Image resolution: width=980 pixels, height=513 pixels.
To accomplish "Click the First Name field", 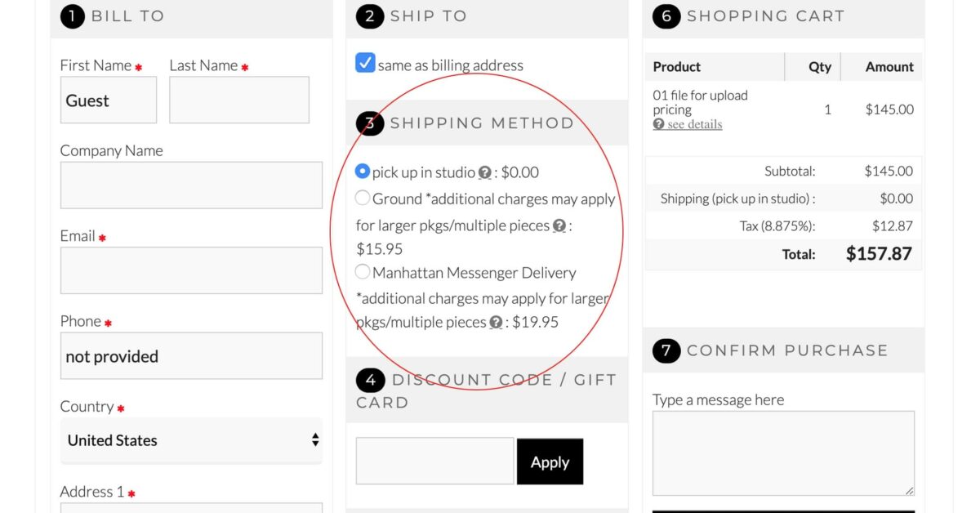I will 109,100.
